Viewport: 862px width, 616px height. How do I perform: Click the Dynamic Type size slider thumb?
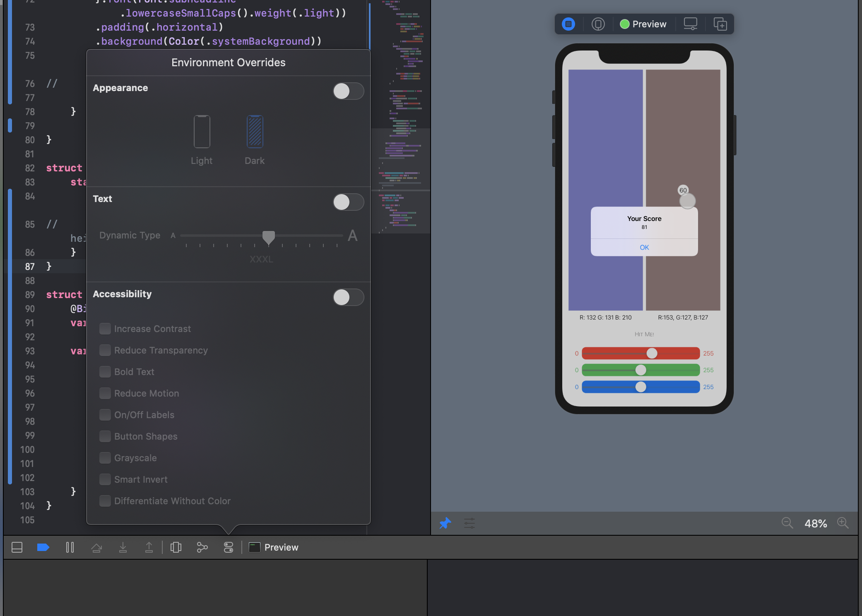coord(269,237)
